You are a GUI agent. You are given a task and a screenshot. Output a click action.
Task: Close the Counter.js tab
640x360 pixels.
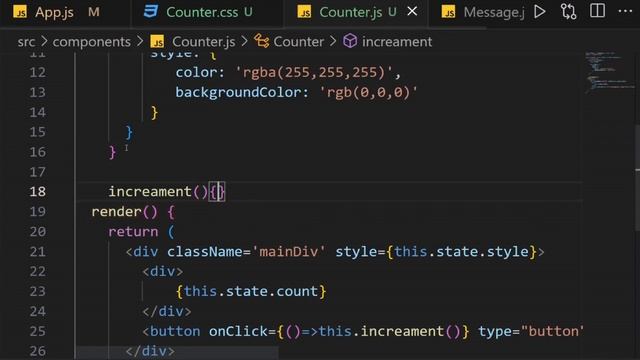[x=412, y=11]
